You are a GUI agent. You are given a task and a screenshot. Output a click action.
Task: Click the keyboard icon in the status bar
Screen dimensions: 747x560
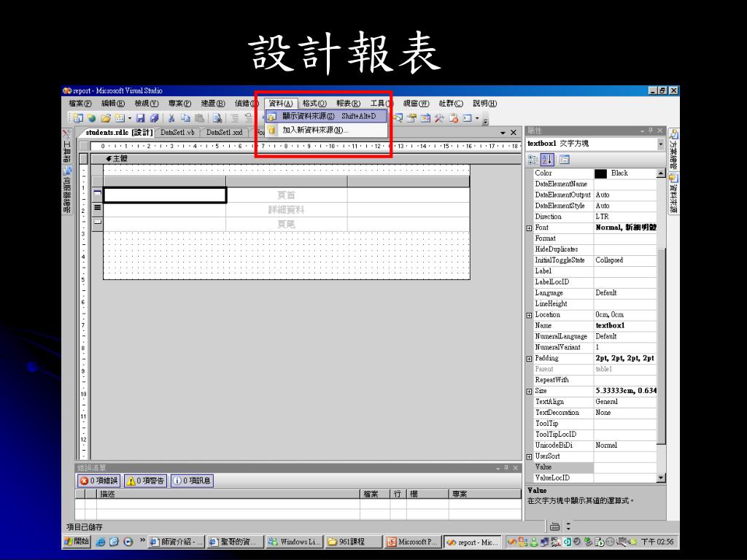pyautogui.click(x=554, y=526)
